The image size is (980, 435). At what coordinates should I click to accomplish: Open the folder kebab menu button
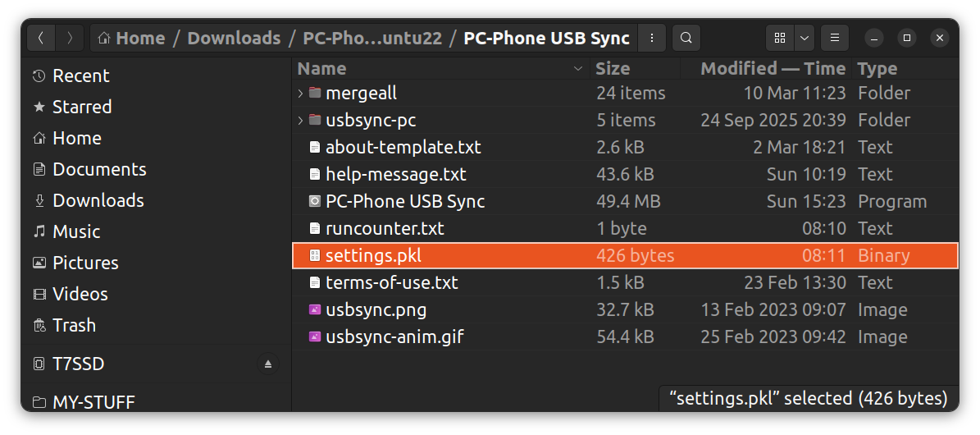651,38
